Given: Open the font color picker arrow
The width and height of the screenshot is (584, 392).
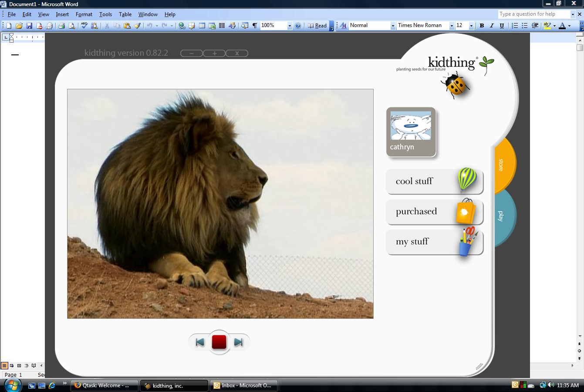Looking at the screenshot, I should click(569, 26).
